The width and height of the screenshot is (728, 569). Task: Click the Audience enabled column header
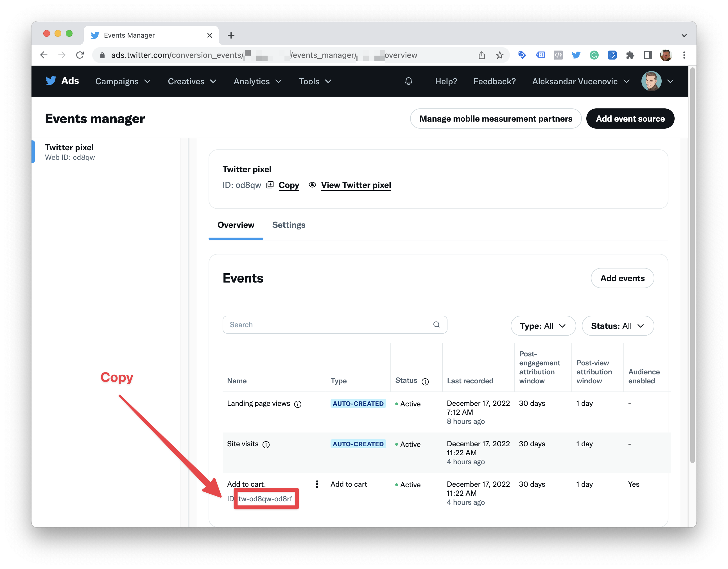pyautogui.click(x=644, y=376)
